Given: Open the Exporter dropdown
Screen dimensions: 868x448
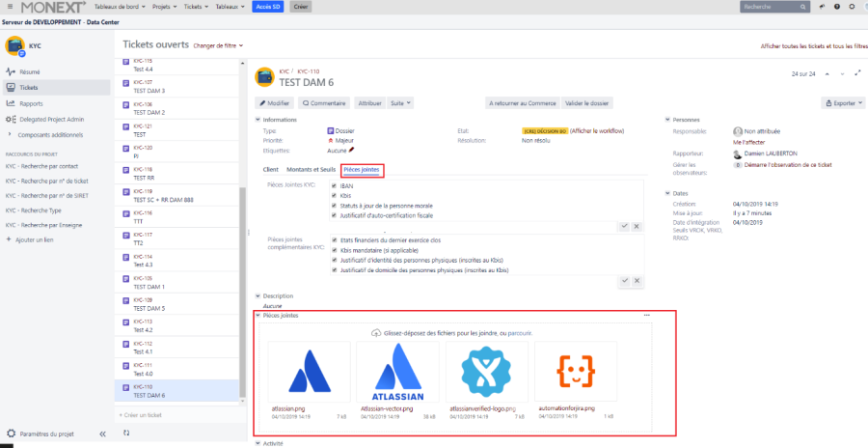Looking at the screenshot, I should click(x=842, y=102).
